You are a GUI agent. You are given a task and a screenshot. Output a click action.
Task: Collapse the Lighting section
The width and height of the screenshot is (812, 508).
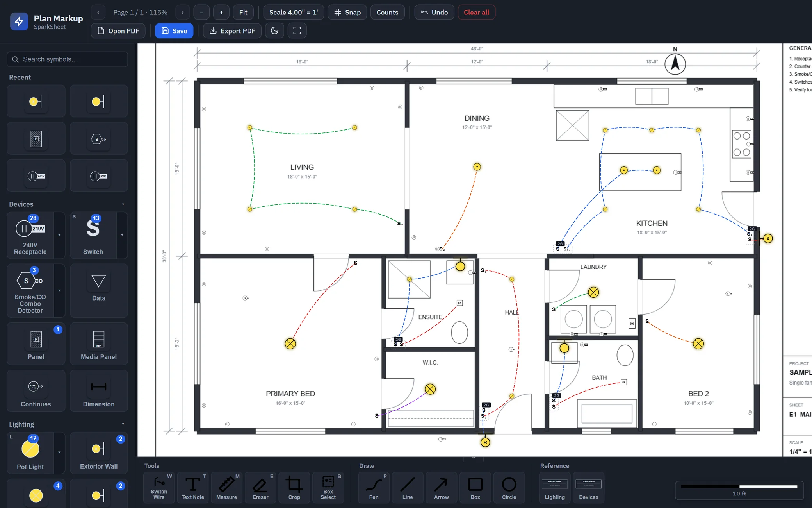[123, 424]
